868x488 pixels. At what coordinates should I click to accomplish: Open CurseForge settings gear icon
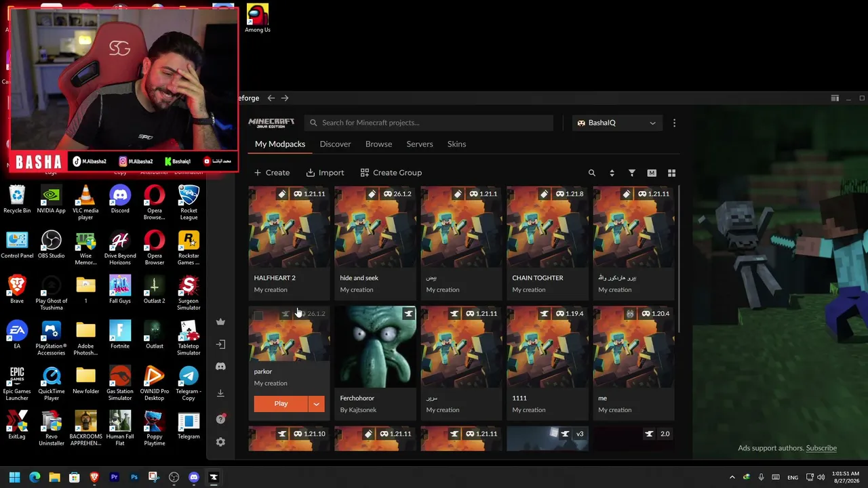220,442
